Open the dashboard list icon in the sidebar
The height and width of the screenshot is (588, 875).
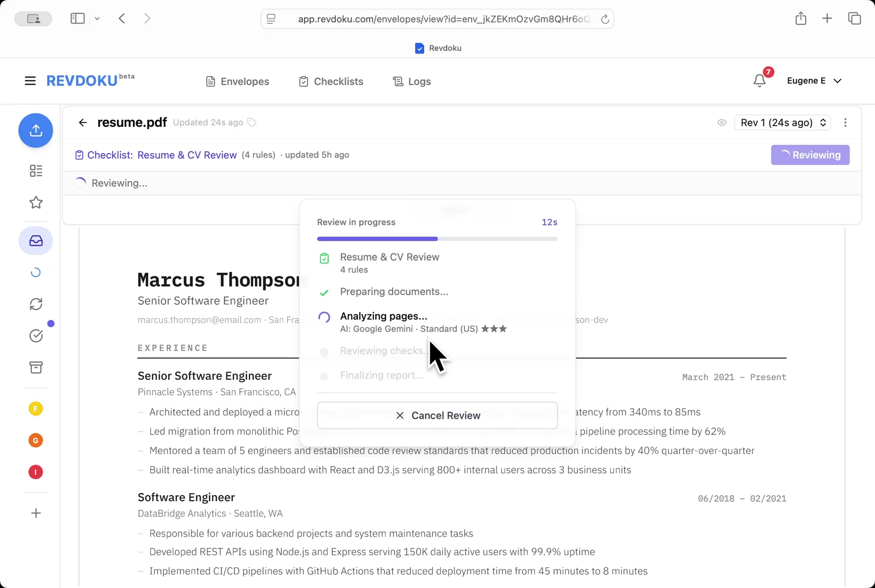36,170
